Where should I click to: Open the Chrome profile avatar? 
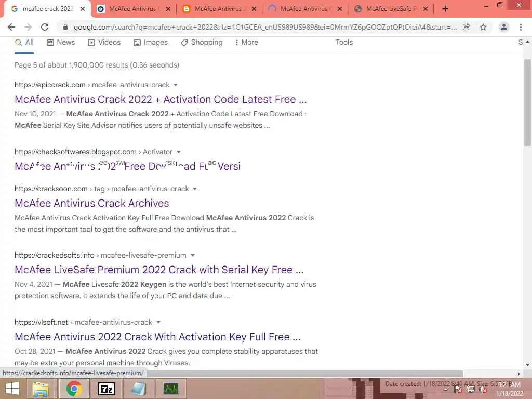504,27
